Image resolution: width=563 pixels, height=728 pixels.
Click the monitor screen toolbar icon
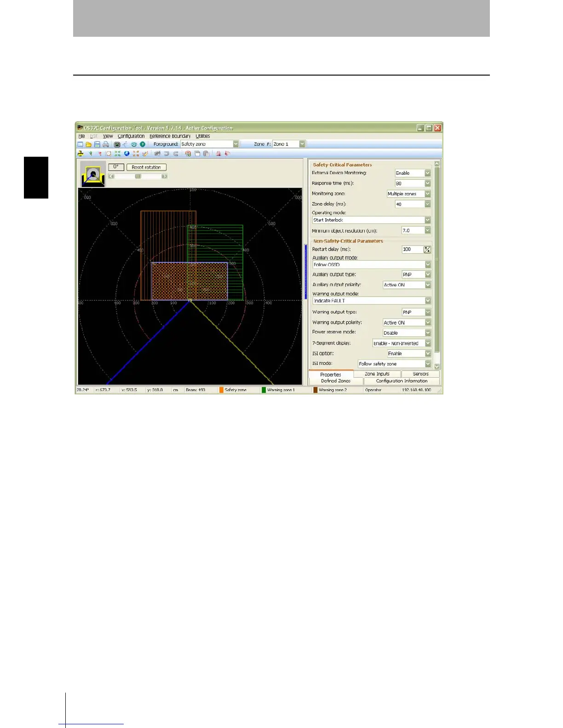pos(117,144)
